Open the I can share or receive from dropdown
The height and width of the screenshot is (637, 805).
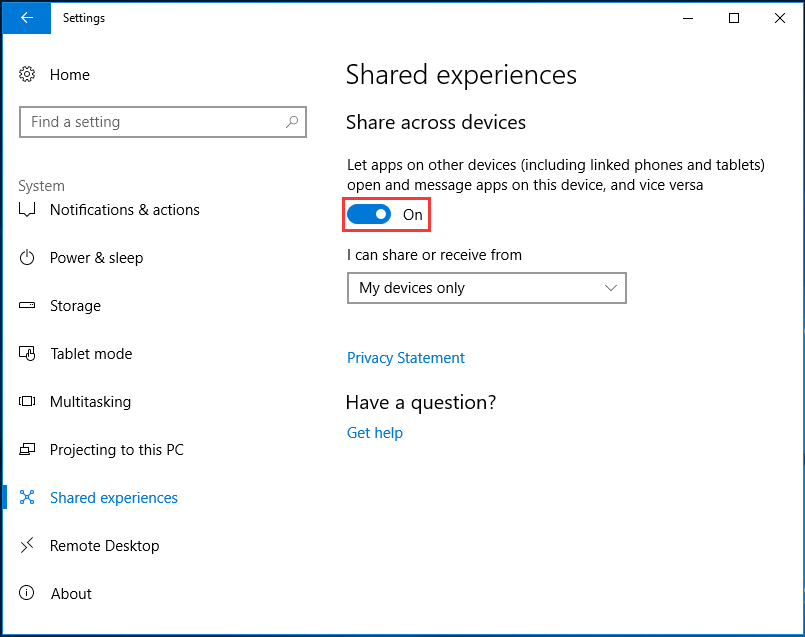tap(487, 288)
